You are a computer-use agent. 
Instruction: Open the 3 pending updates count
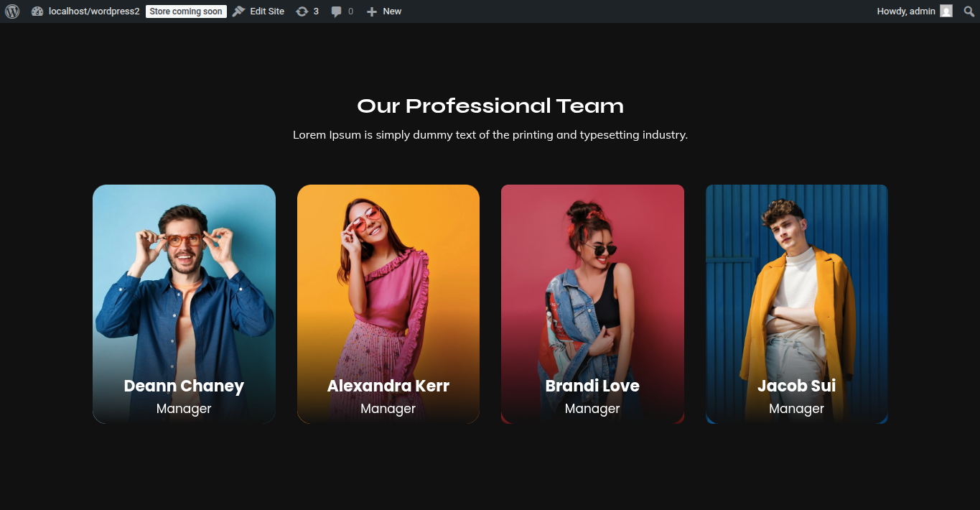[x=316, y=11]
